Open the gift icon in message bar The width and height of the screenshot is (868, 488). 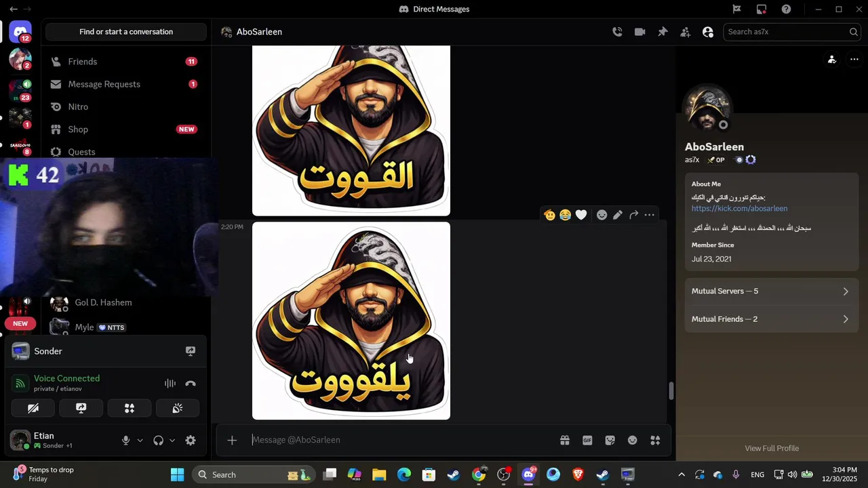565,441
